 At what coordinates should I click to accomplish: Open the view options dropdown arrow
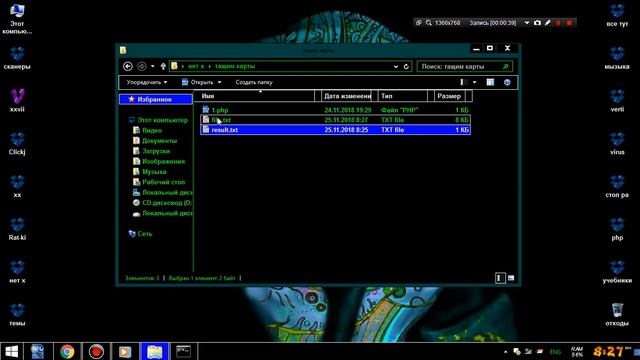[474, 82]
